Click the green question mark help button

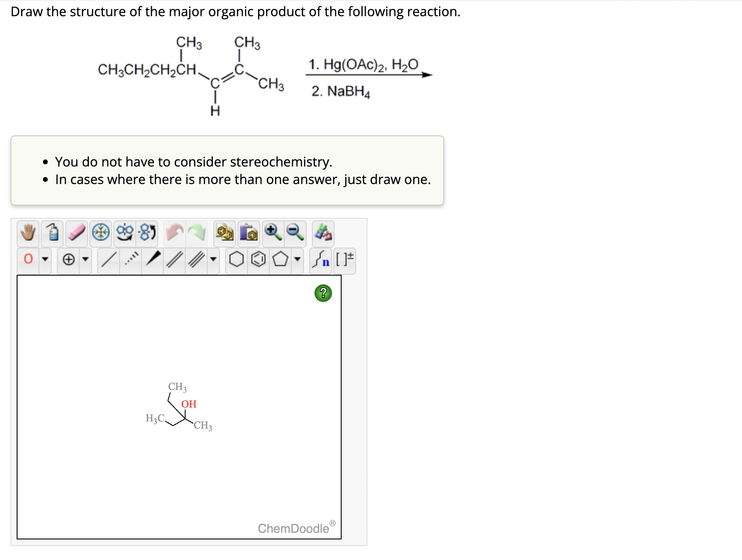pyautogui.click(x=323, y=294)
